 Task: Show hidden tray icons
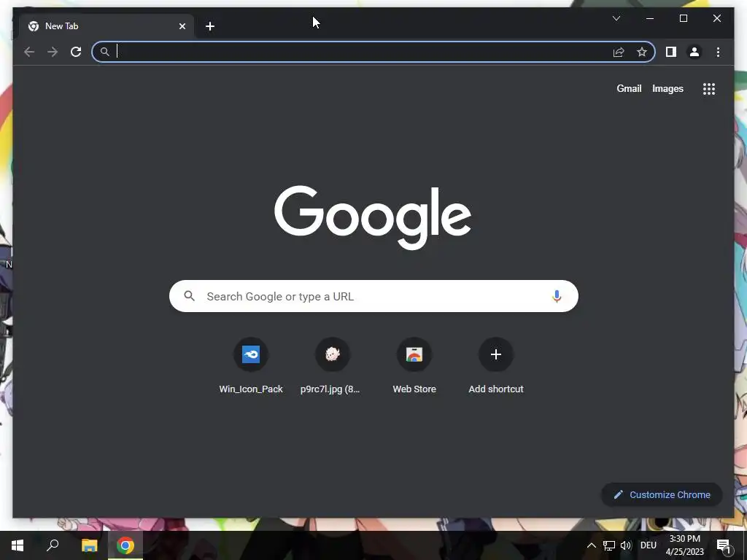[x=591, y=545]
